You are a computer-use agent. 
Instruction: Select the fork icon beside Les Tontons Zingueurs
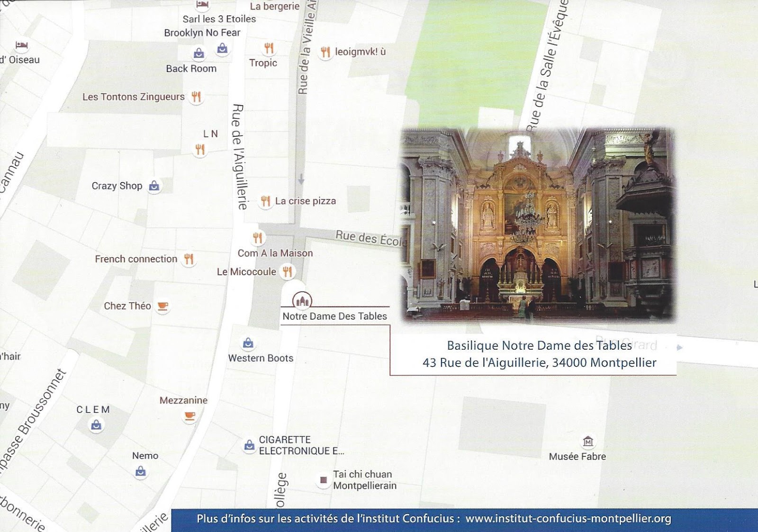point(196,97)
